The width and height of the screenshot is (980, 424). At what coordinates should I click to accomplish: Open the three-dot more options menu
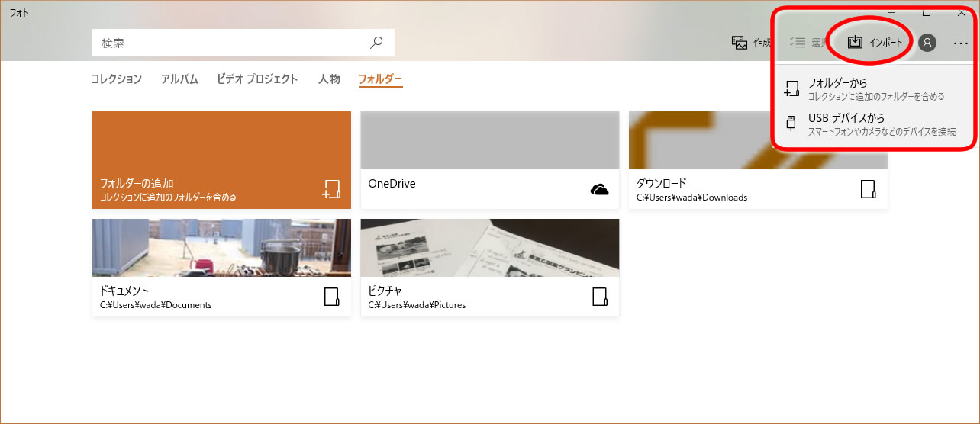[960, 43]
